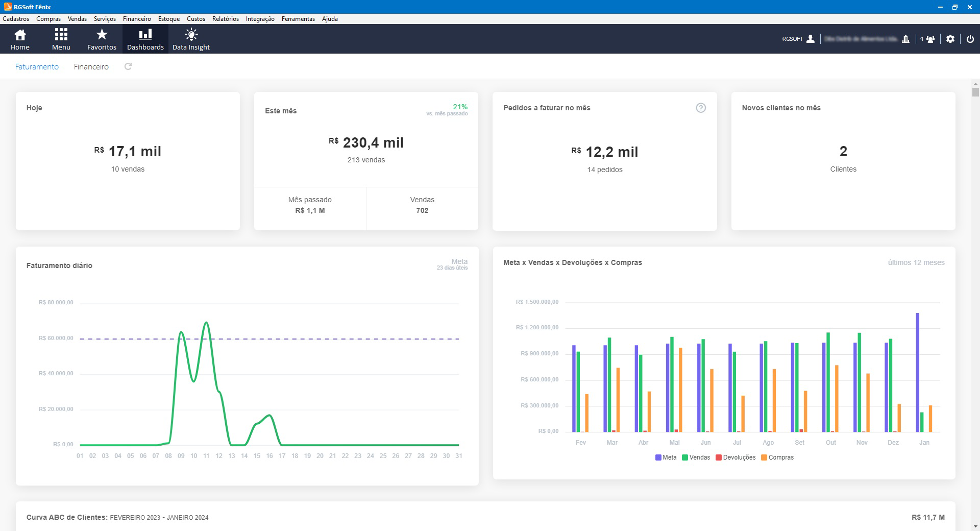Open the Compras menu
The image size is (980, 531).
[x=48, y=19]
